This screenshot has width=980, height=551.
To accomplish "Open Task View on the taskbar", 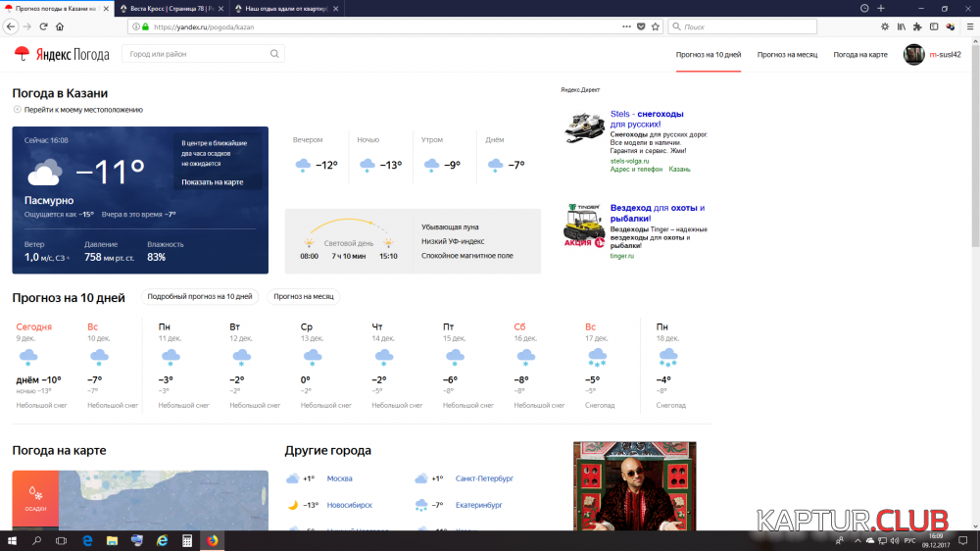I will point(61,541).
